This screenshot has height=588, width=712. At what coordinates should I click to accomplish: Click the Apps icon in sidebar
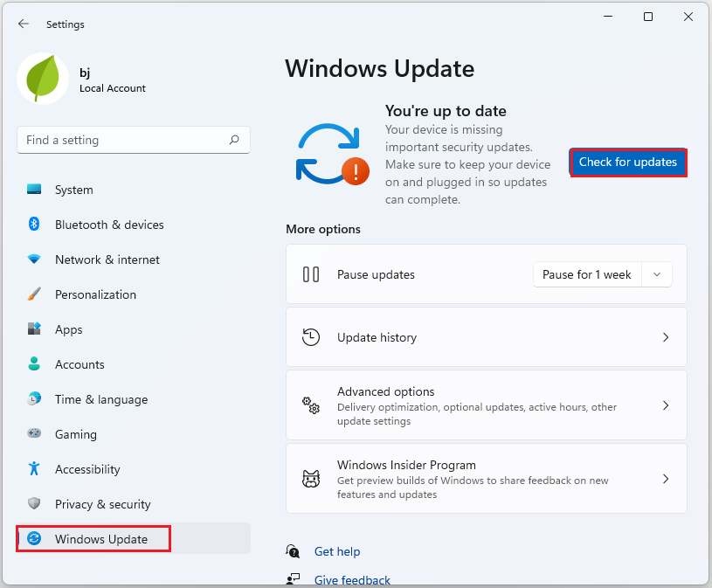[34, 329]
